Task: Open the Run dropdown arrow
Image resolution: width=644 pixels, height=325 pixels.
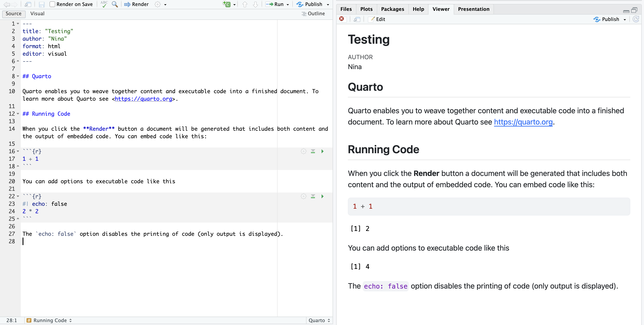Action: [288, 4]
